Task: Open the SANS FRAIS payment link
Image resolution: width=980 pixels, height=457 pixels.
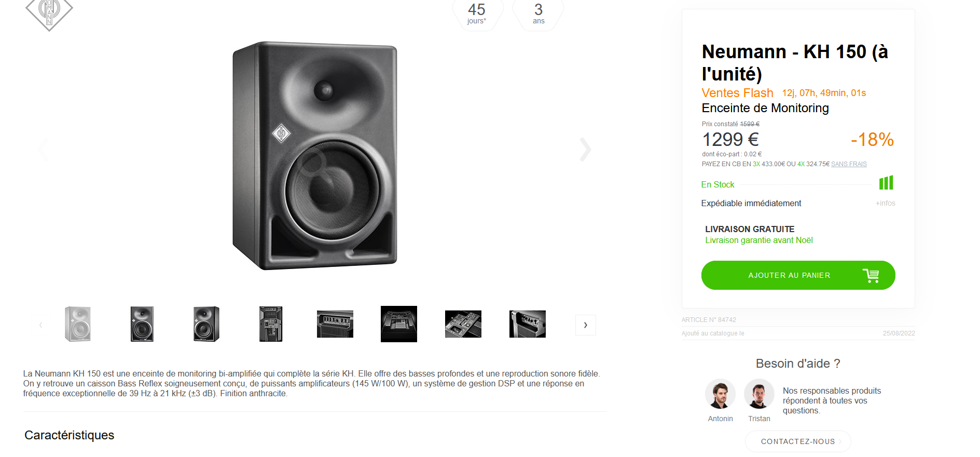Action: [849, 164]
